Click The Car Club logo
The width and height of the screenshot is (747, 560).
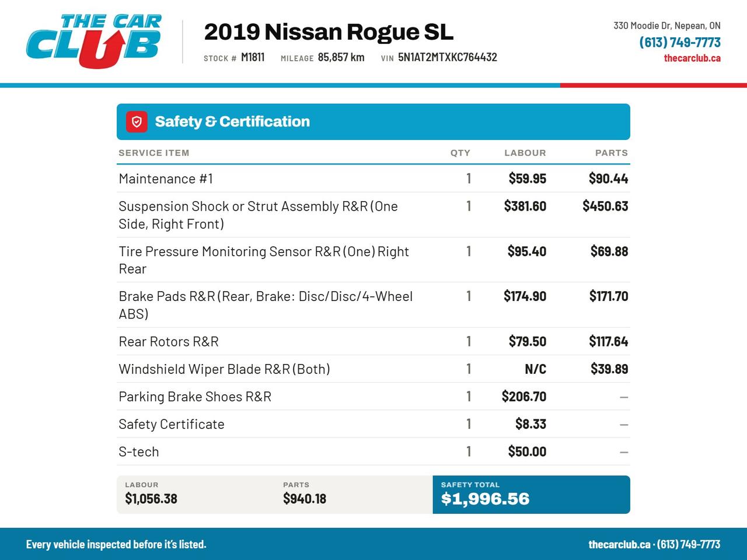coord(94,41)
